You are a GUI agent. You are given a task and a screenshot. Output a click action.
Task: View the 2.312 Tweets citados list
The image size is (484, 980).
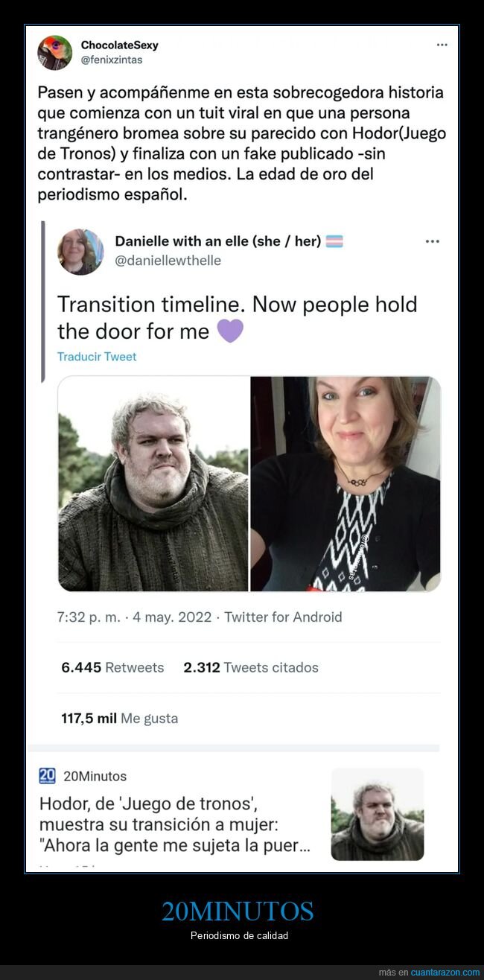(x=251, y=667)
